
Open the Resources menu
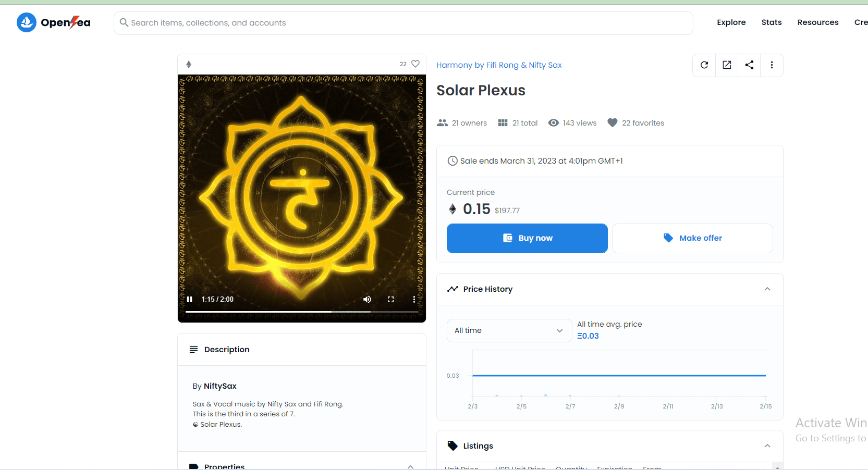(817, 22)
